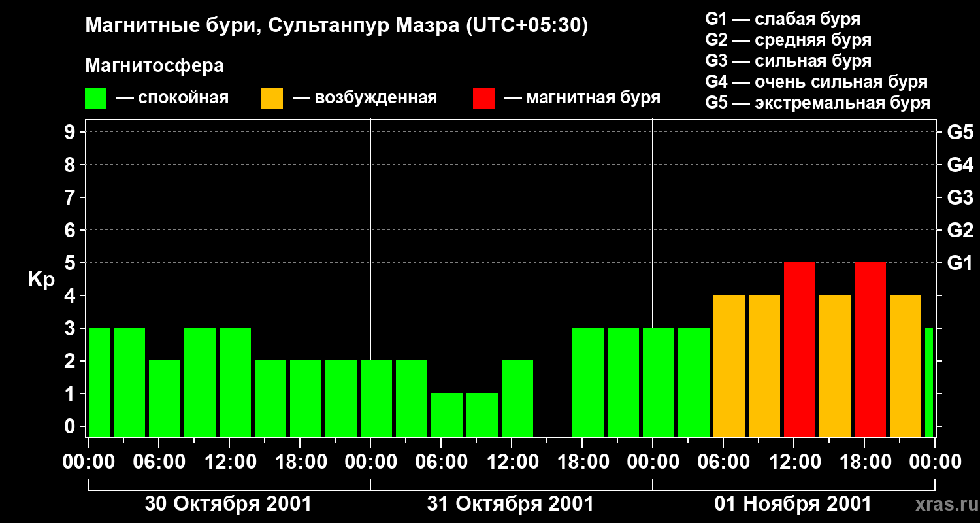Select the 'G1 — слабая буря' legend line
This screenshot has height=523, width=980.
tap(783, 19)
